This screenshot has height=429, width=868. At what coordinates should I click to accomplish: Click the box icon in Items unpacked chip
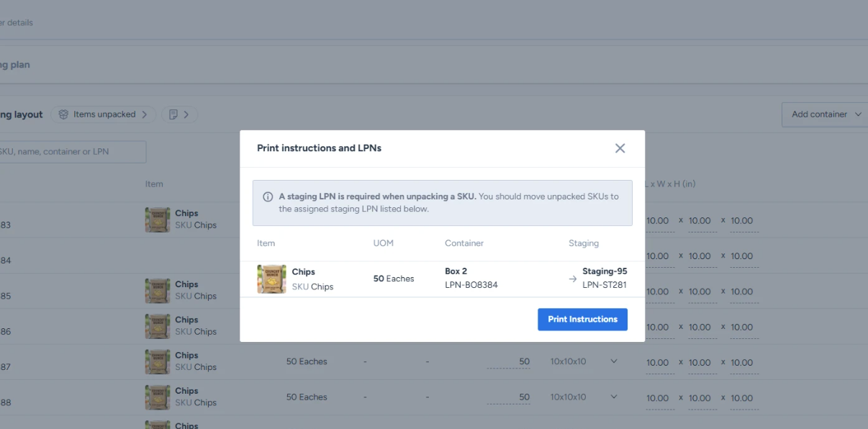coord(63,114)
